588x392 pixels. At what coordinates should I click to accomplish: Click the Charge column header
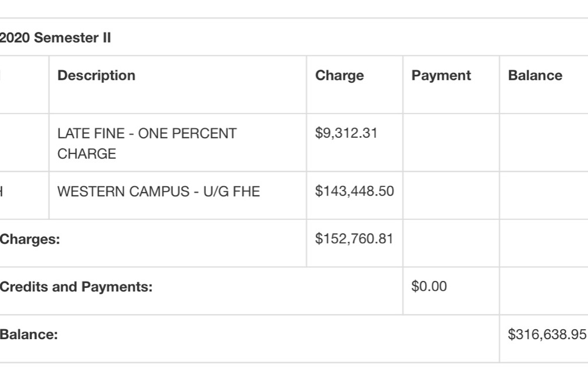click(x=339, y=76)
